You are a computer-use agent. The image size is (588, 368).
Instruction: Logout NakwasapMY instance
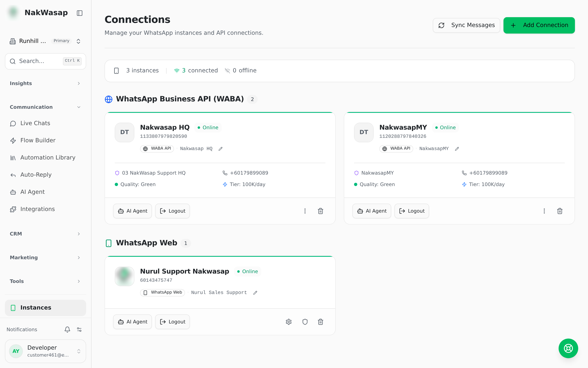tap(412, 211)
